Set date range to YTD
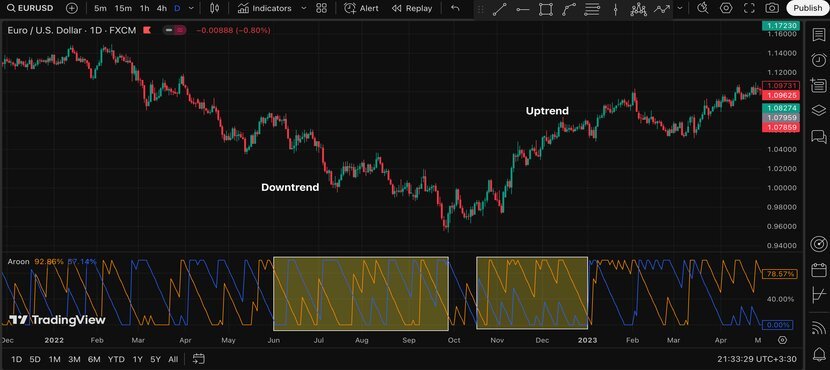 (x=116, y=359)
